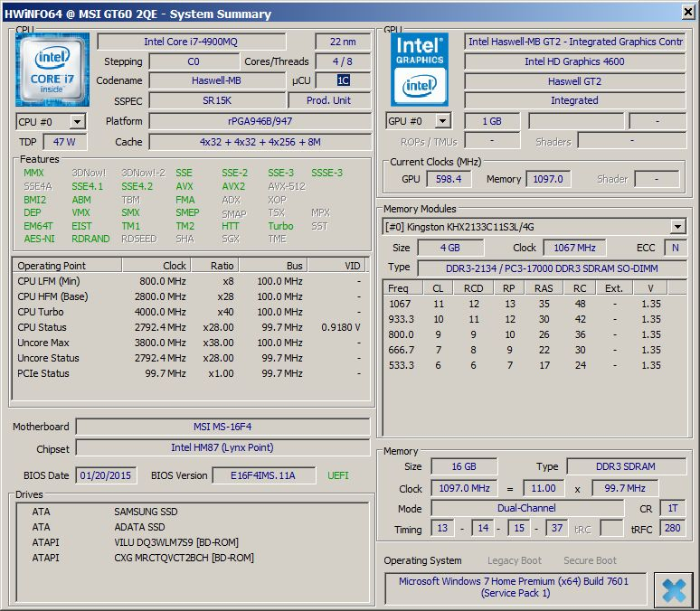Expand the Kingston memory module dropdown
The image size is (700, 611).
677,227
